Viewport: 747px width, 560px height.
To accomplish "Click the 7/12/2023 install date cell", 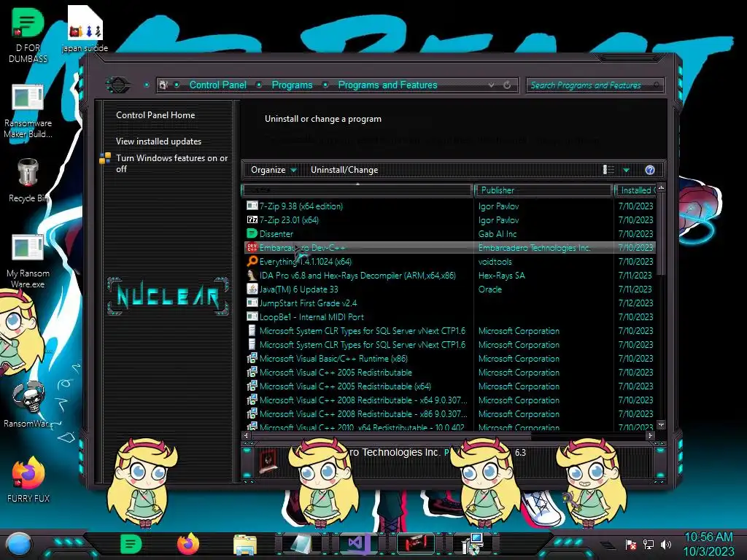I will tap(635, 303).
